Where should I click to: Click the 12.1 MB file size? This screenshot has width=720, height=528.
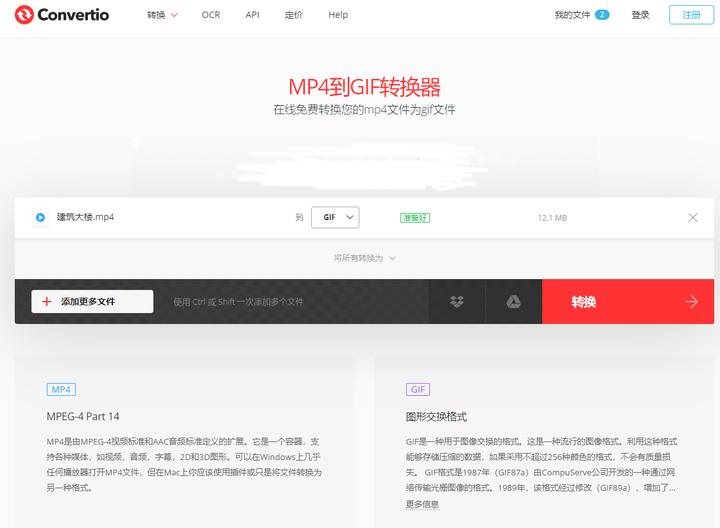pyautogui.click(x=552, y=218)
